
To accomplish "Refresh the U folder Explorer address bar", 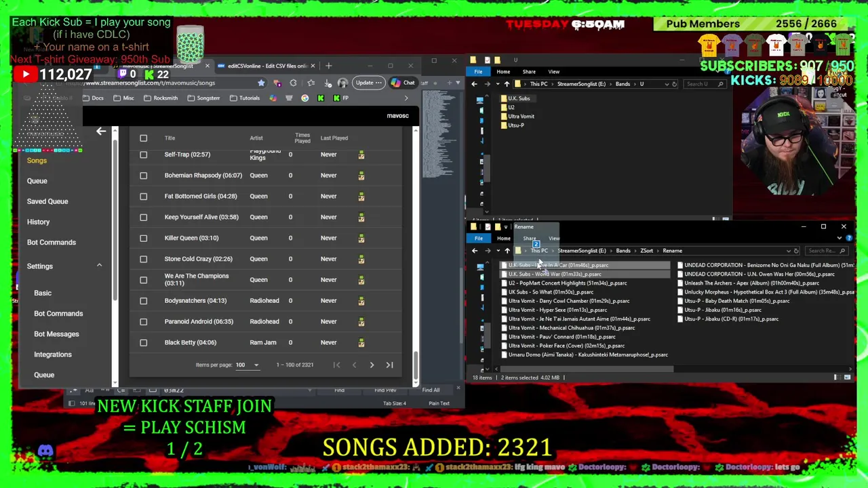I will [674, 84].
